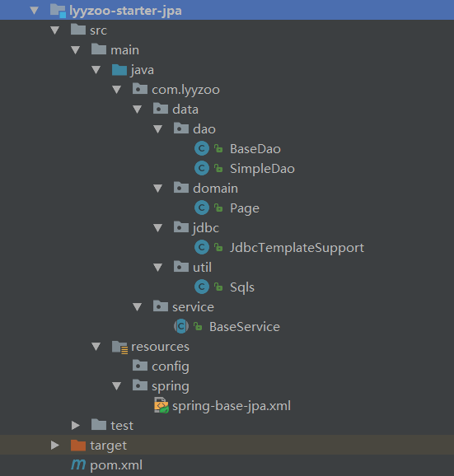Click the orange target folder icon

(78, 446)
